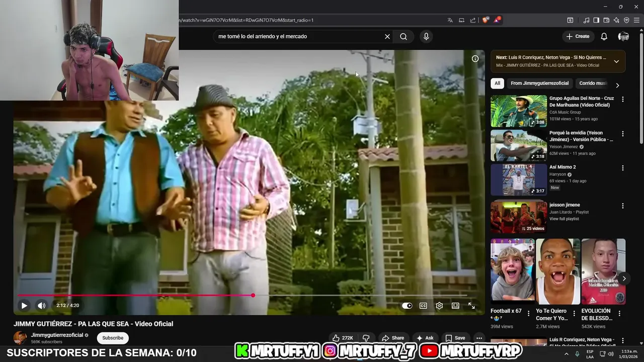This screenshot has height=362, width=644.
Task: Open options for Yo Te Quiero Comer short
Action: [574, 314]
